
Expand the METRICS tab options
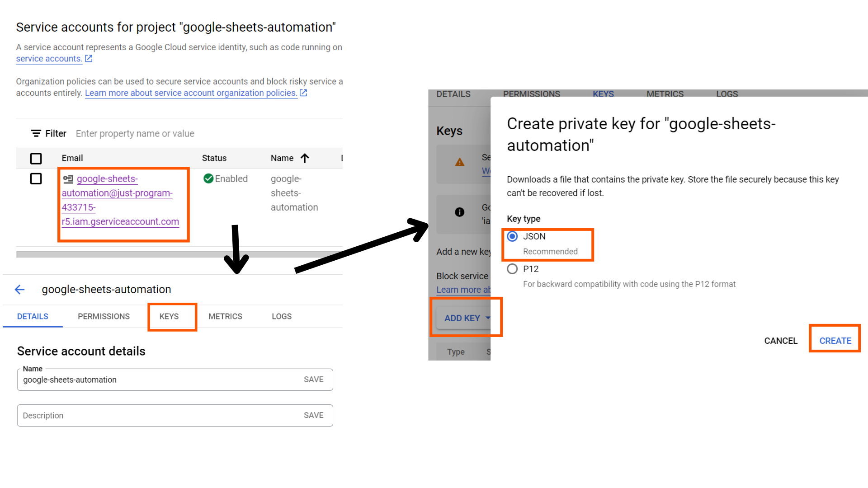pos(225,316)
